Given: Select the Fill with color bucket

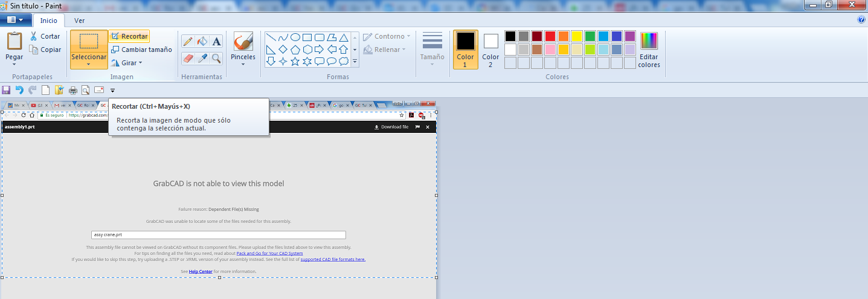Looking at the screenshot, I should pyautogui.click(x=202, y=41).
